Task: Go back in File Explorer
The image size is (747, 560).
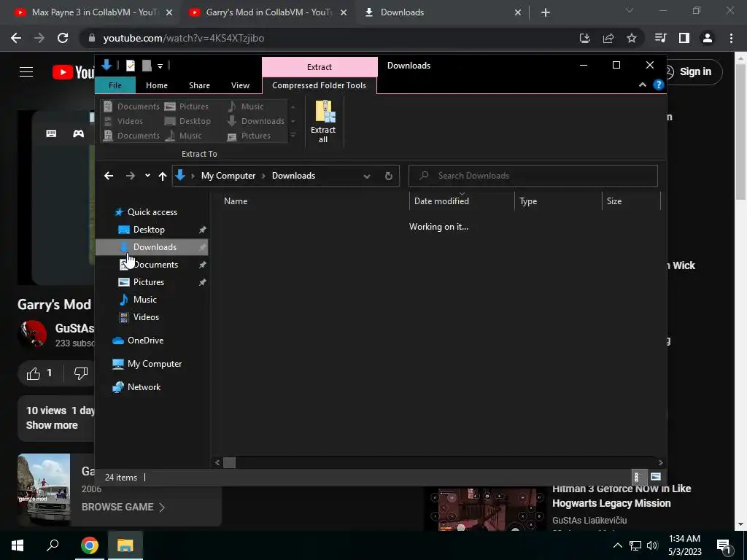Action: click(109, 176)
